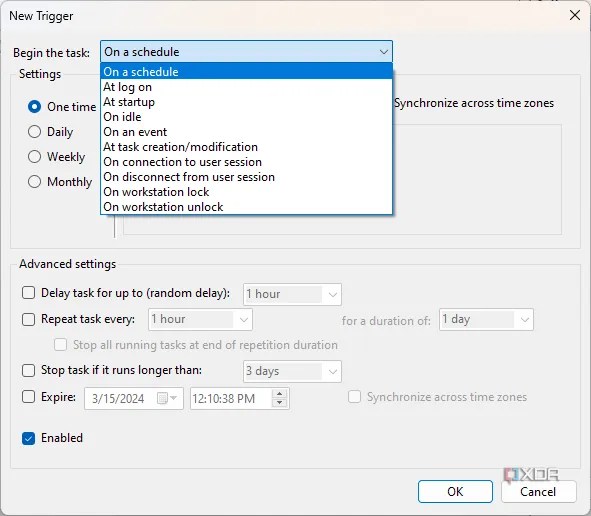
Task: Select At startup from the list
Action: [x=246, y=102]
